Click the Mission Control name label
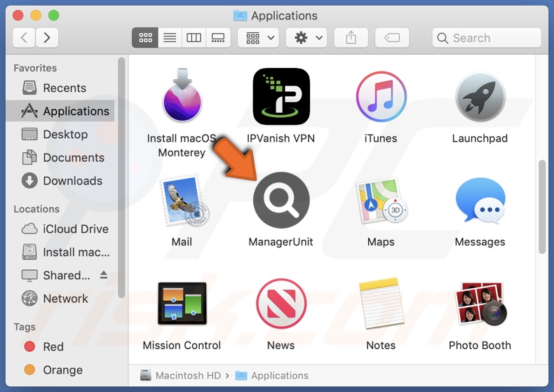This screenshot has height=392, width=554. pyautogui.click(x=182, y=346)
